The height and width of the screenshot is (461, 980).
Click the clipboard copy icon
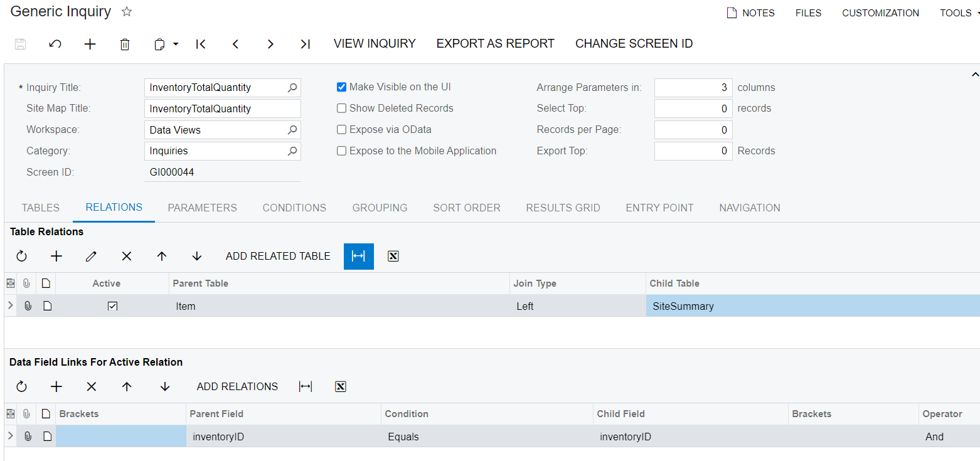pos(159,44)
